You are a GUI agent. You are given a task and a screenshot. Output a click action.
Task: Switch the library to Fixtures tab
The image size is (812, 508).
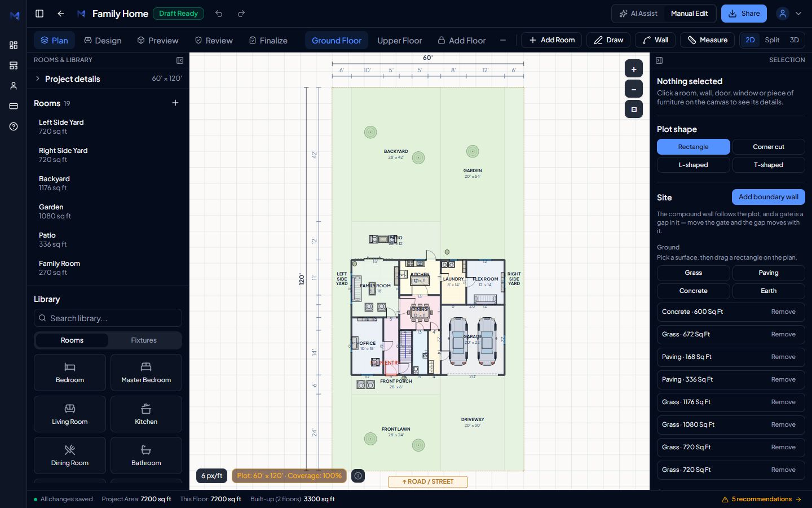pyautogui.click(x=144, y=340)
